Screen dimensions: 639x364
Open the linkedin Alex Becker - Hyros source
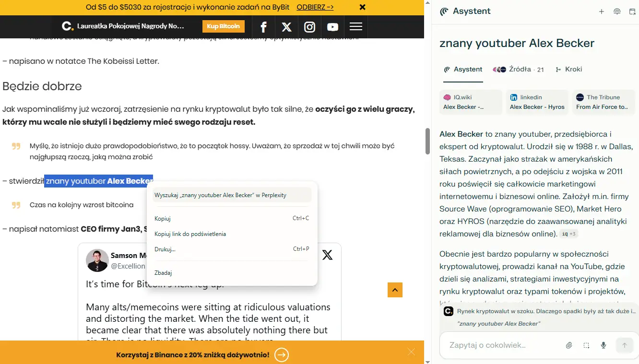(x=537, y=102)
